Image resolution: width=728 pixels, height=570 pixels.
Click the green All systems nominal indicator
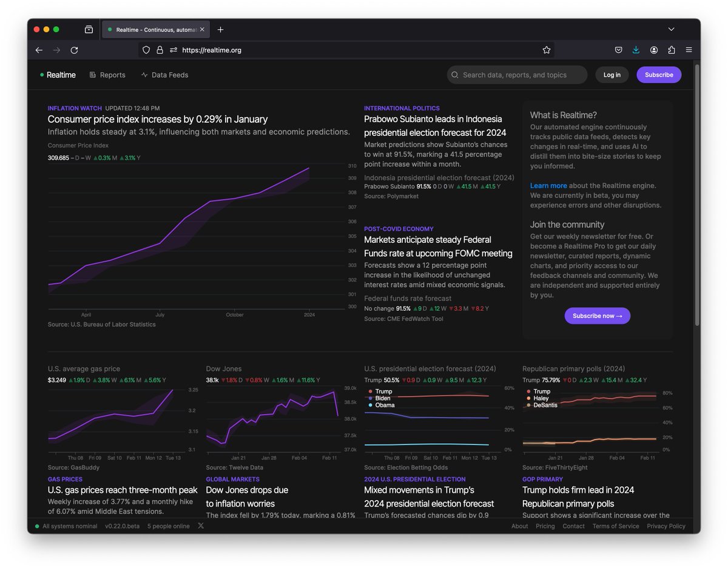click(37, 526)
